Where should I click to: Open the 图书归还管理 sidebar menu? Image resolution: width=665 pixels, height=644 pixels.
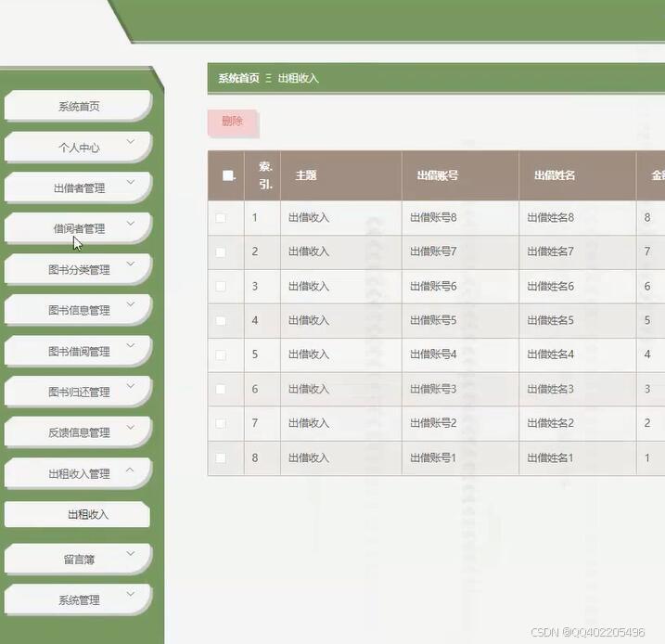[78, 392]
